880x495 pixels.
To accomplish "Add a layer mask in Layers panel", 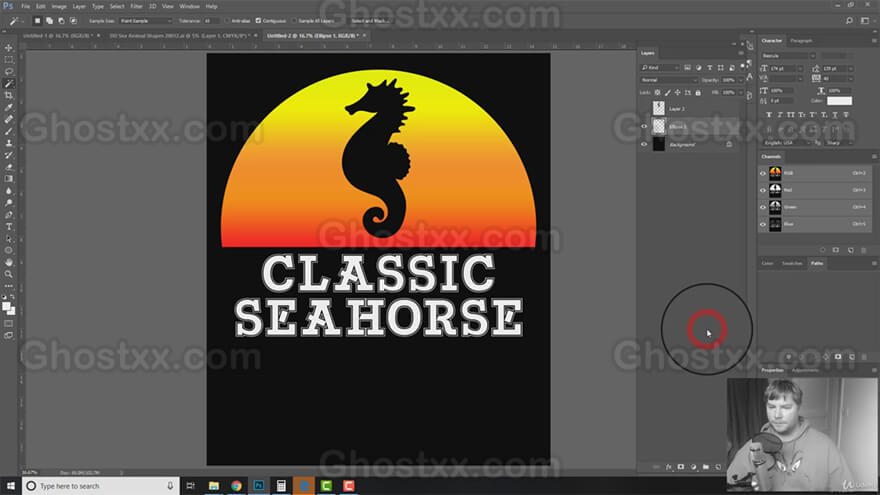I will click(681, 467).
